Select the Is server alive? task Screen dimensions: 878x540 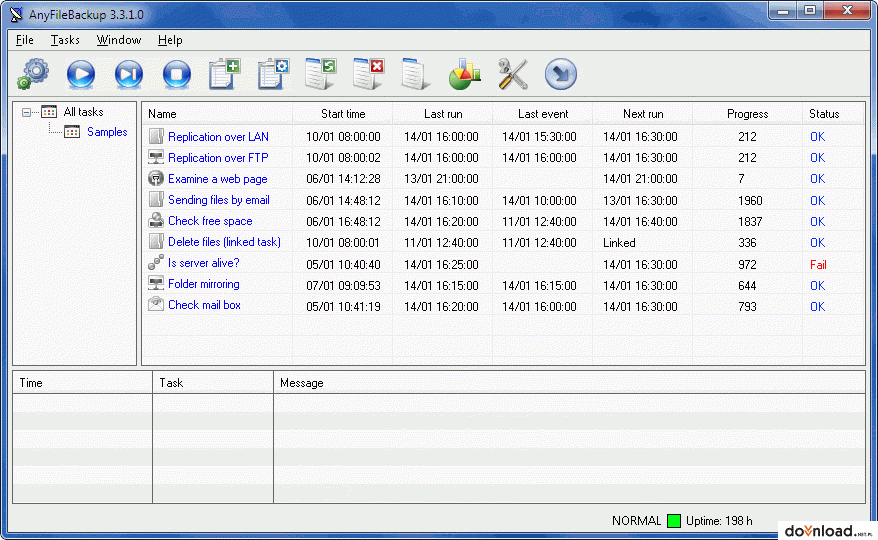pos(203,263)
